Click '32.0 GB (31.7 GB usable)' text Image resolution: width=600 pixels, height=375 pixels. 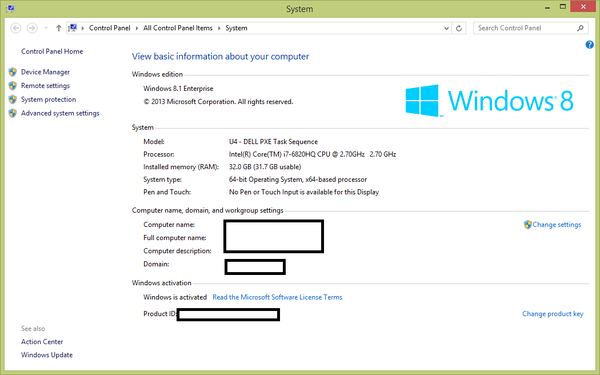coord(265,167)
